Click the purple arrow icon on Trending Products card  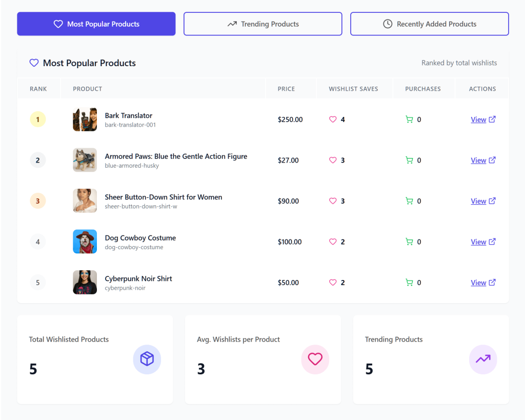[482, 359]
